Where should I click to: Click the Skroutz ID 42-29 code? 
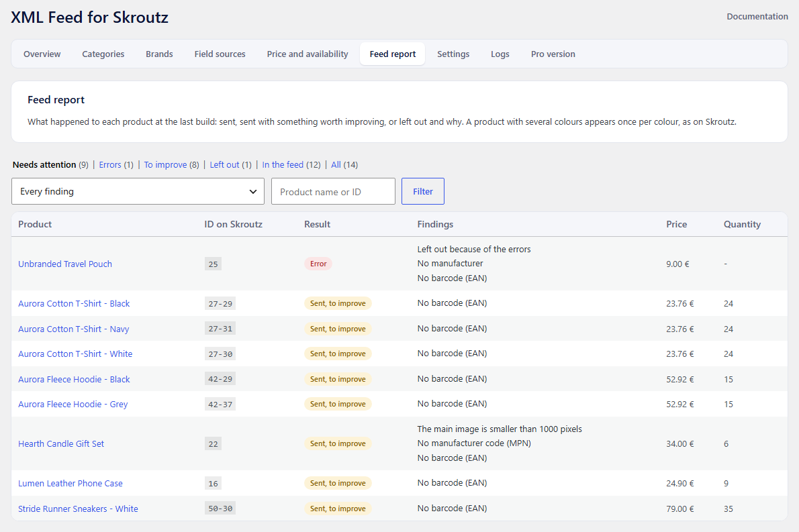click(220, 379)
